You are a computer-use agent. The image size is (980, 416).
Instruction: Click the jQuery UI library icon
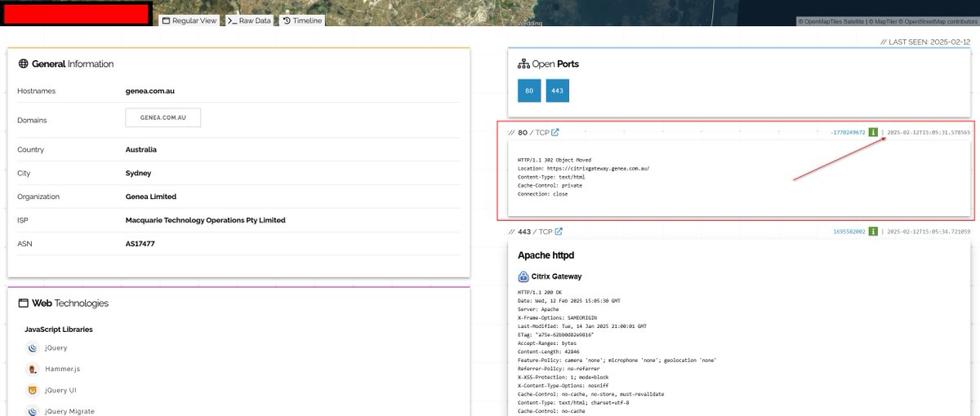(32, 390)
